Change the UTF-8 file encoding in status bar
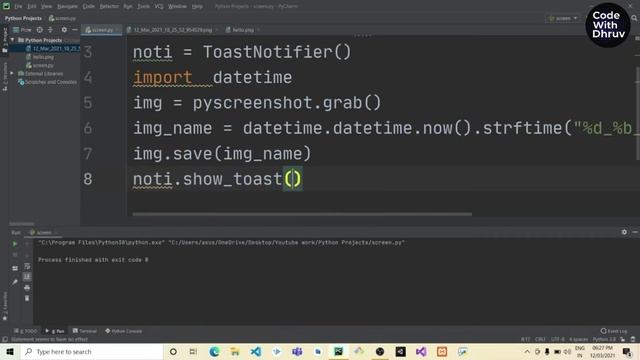This screenshot has height=360, width=640. click(558, 339)
